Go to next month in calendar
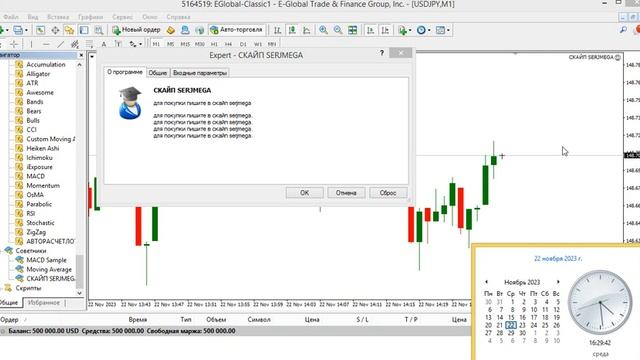 click(558, 282)
